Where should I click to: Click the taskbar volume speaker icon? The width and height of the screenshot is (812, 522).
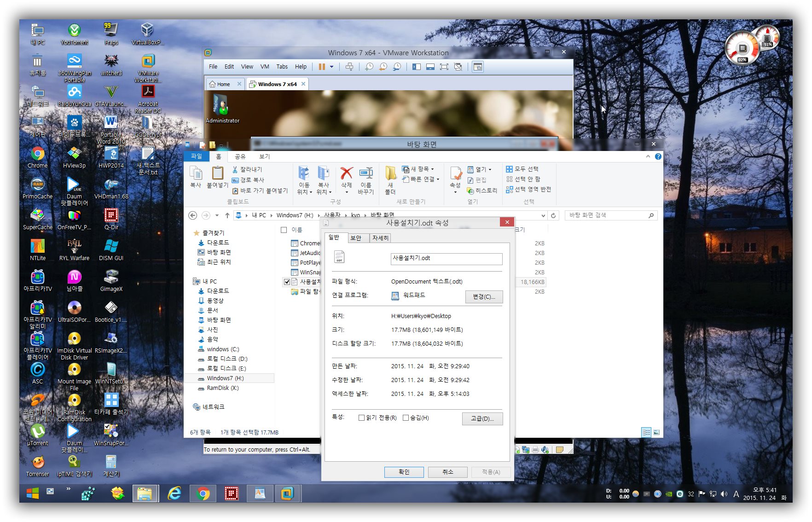click(x=724, y=494)
